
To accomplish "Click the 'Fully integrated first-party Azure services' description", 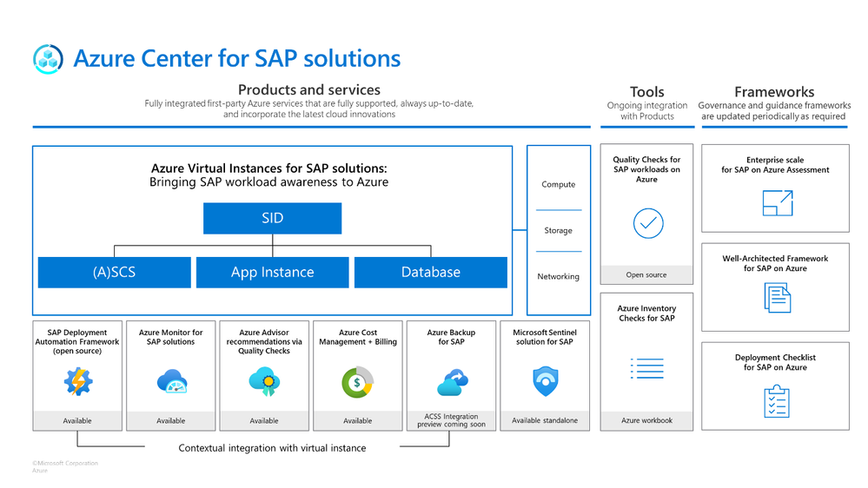I will point(309,109).
